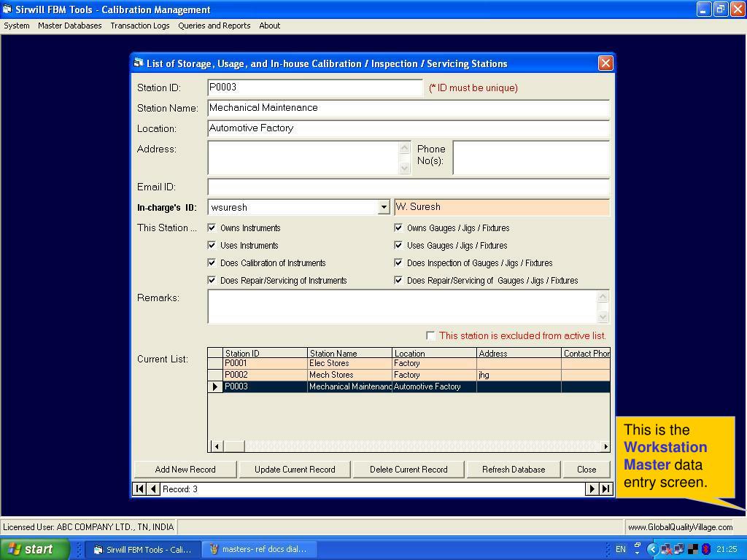Uncheck Owns Instruments checkbox
The width and height of the screenshot is (747, 560).
point(212,228)
